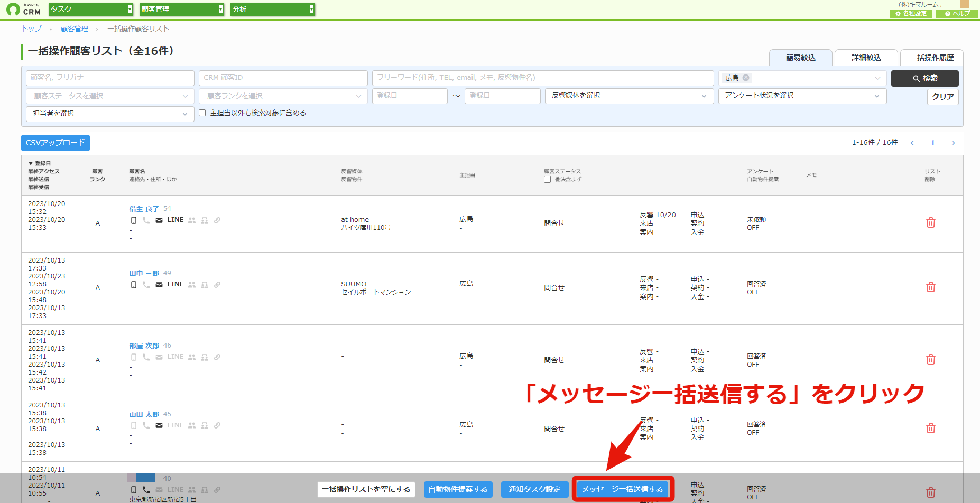The image size is (980, 503).
Task: Expand 顧客ステータスを選択 dropdown
Action: pyautogui.click(x=110, y=96)
